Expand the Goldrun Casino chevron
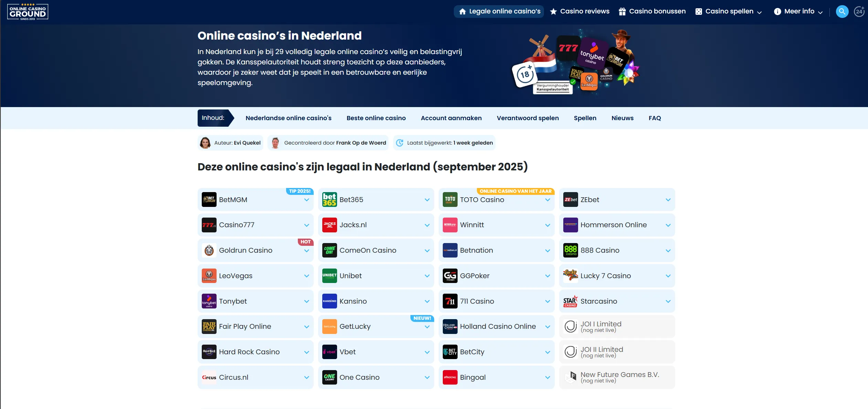 (306, 251)
